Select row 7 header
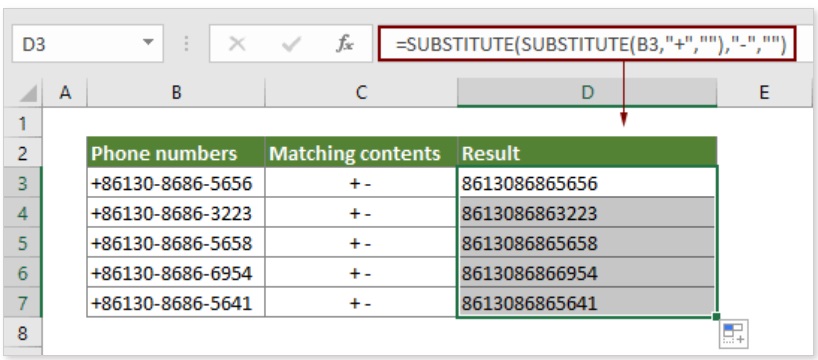Image resolution: width=818 pixels, height=360 pixels. tap(22, 303)
